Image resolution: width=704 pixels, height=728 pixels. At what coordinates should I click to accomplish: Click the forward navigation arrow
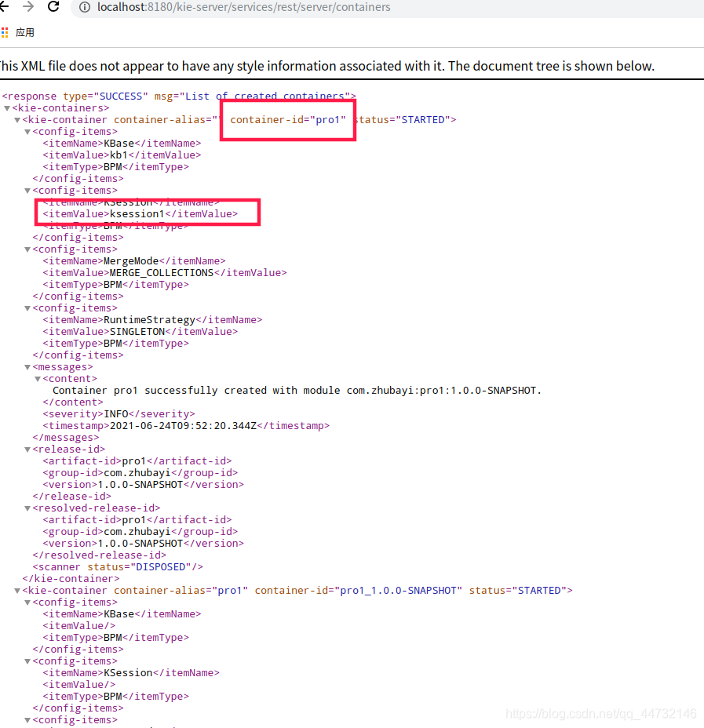pyautogui.click(x=30, y=8)
